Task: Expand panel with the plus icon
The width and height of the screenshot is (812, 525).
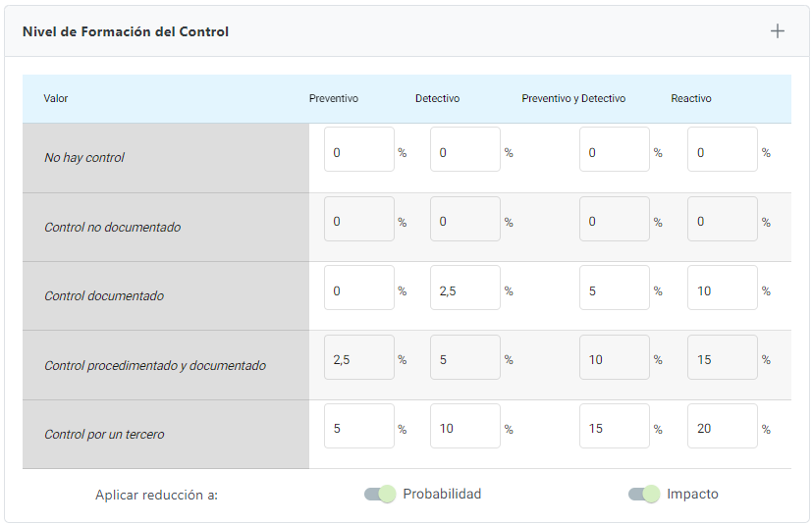Action: point(777,31)
